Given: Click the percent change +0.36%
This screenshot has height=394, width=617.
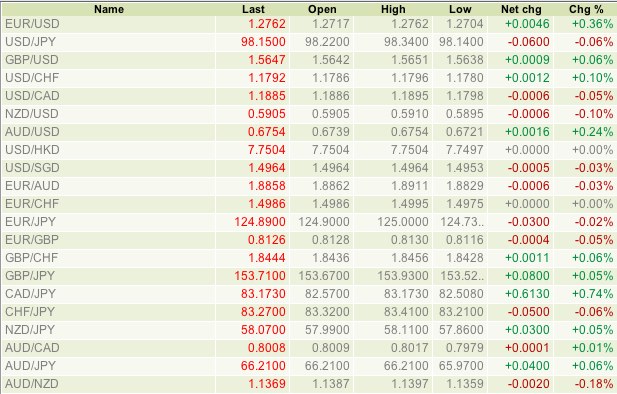Looking at the screenshot, I should tap(593, 24).
